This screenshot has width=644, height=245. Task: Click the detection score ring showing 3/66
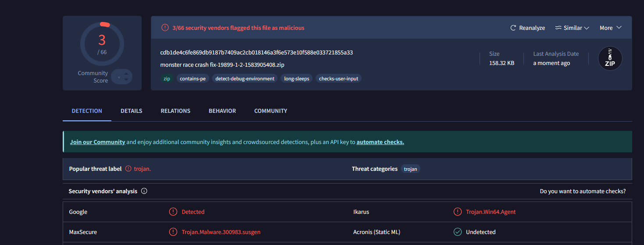pos(102,43)
